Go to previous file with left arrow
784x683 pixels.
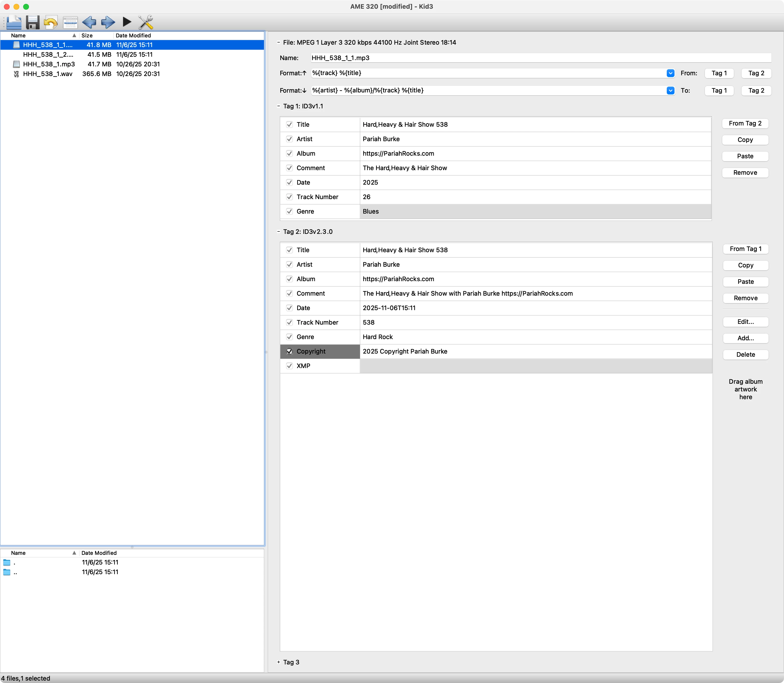coord(89,22)
